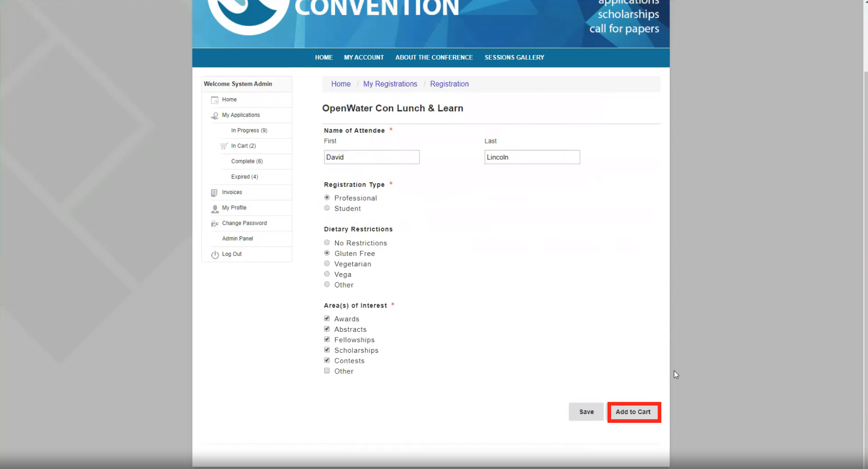
Task: Open HOME in the top navigation bar
Action: pyautogui.click(x=324, y=57)
